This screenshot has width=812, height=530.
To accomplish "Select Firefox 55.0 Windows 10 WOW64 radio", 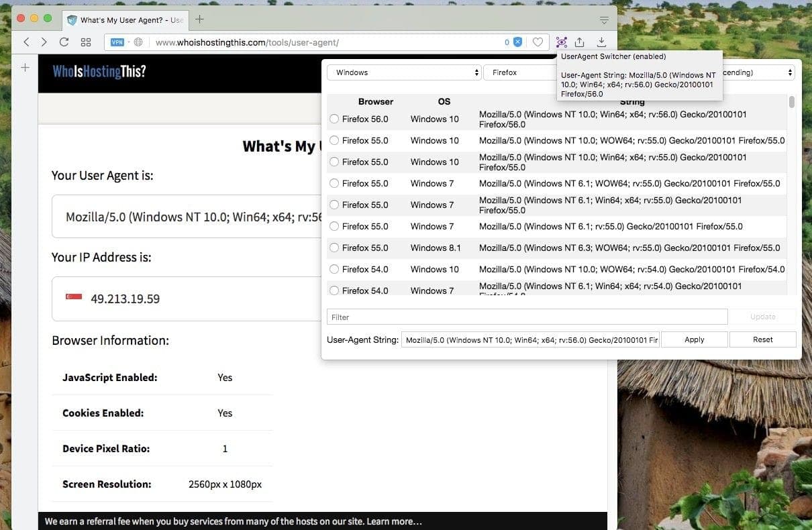I will (x=334, y=141).
